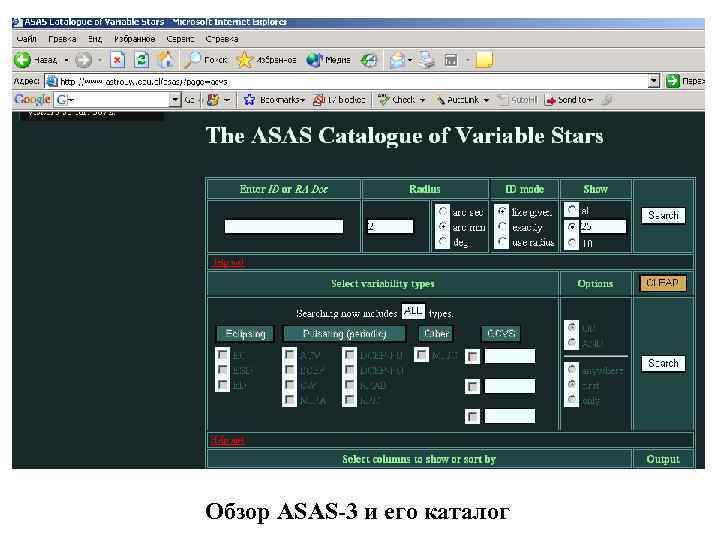The height and width of the screenshot is (540, 720).
Task: Select 'anywhere' option radio
Action: pyautogui.click(x=572, y=369)
